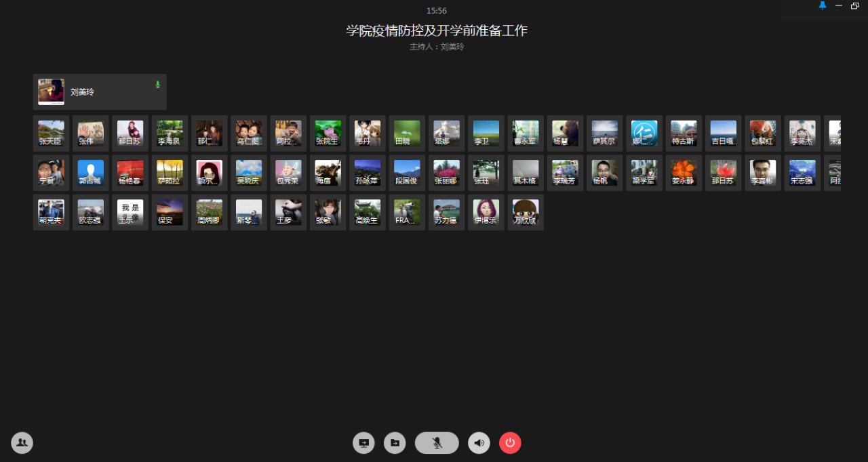Choose participant 保安's sunset avatar
Screen dimensions: 868x462
click(x=170, y=212)
